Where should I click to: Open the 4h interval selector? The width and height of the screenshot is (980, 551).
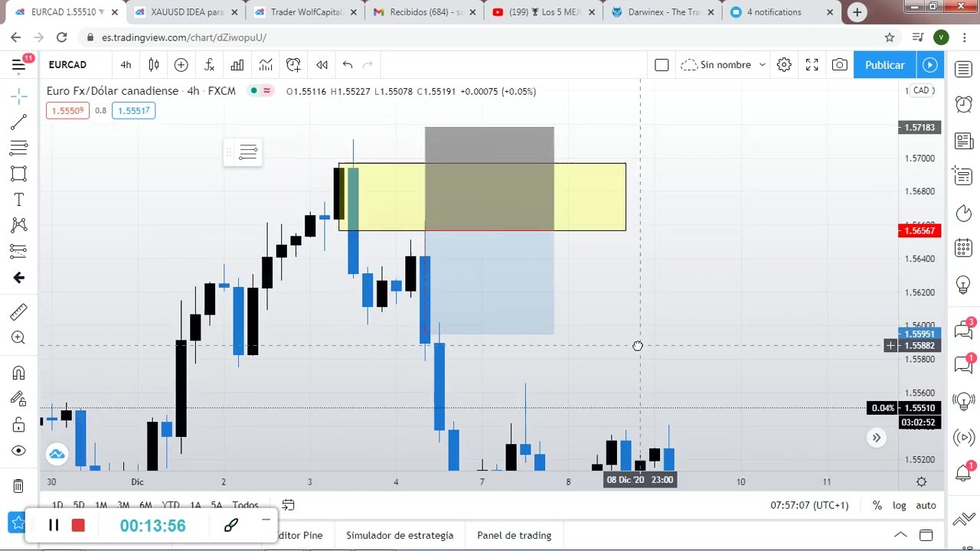click(126, 65)
